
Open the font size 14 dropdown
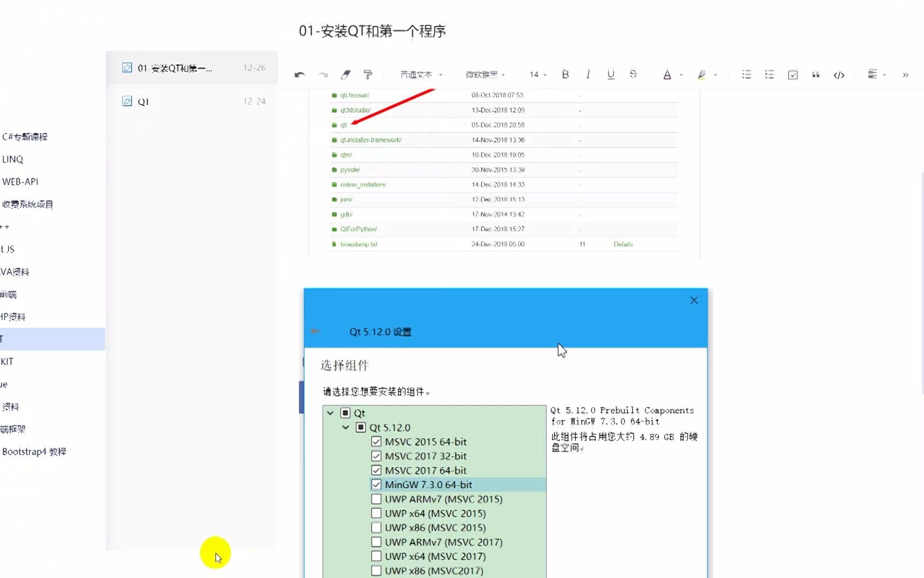[538, 75]
